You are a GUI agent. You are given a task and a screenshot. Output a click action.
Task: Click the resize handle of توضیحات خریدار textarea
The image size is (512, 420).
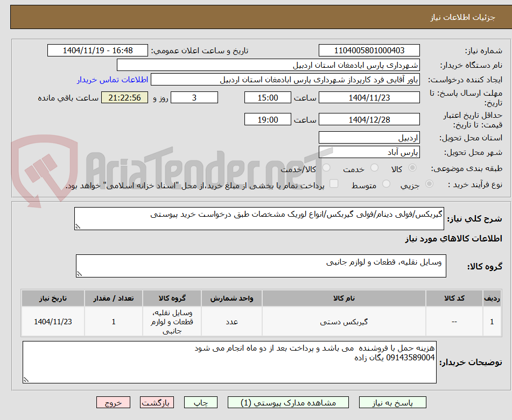pos(26,380)
